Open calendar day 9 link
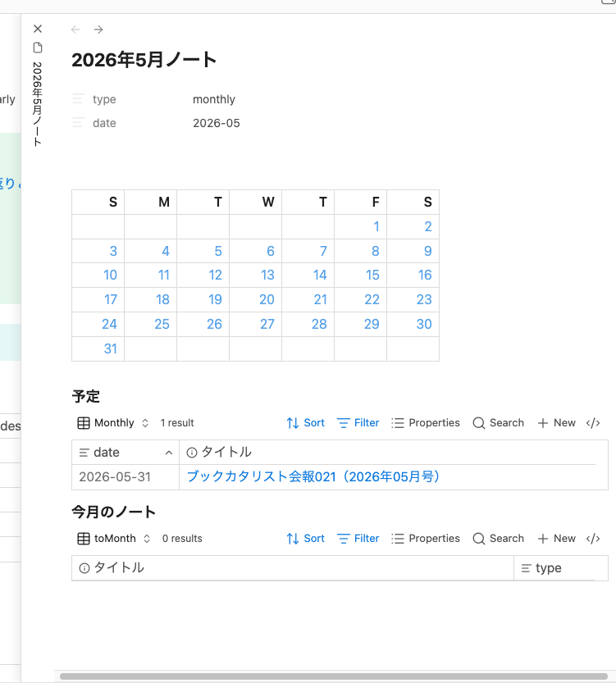Image resolution: width=616 pixels, height=683 pixels. click(x=428, y=251)
